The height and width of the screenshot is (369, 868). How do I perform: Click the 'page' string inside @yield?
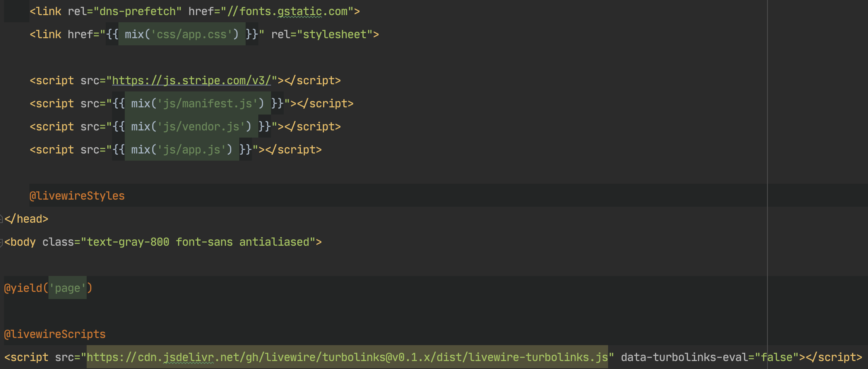coord(68,288)
